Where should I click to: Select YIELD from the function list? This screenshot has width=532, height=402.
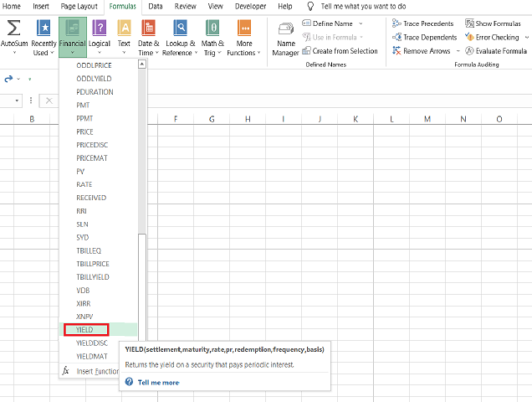[x=84, y=330]
